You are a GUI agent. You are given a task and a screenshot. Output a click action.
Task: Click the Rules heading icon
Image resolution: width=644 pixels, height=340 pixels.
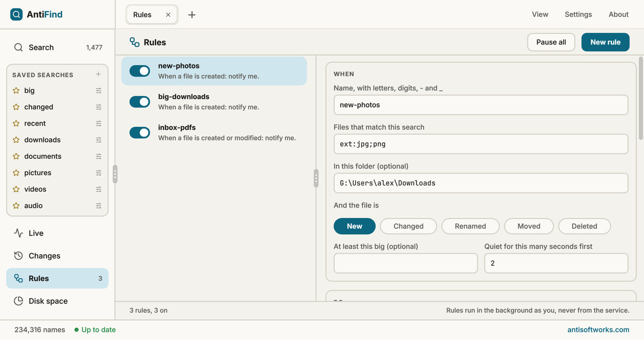coord(135,42)
